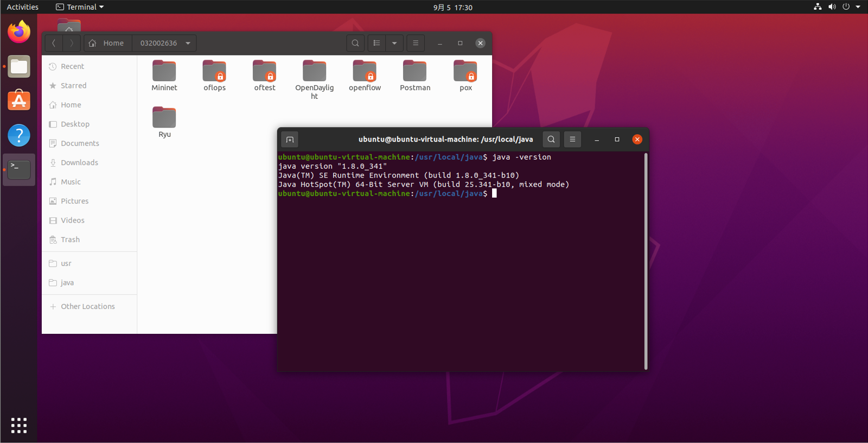The height and width of the screenshot is (443, 868).
Task: Close the terminal window
Action: coord(637,140)
